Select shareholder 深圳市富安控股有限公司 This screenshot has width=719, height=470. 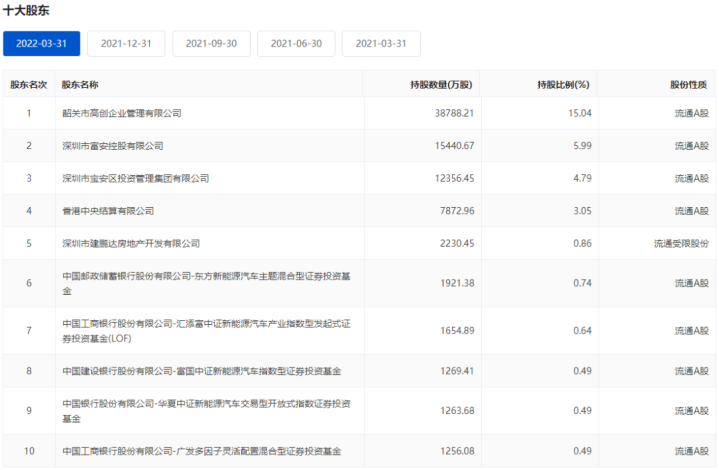point(113,146)
